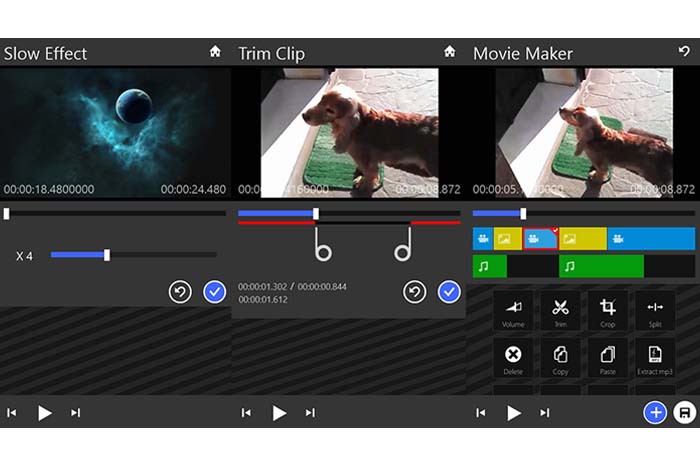The width and height of the screenshot is (700, 467).
Task: Delete the selected clip
Action: [x=513, y=357]
